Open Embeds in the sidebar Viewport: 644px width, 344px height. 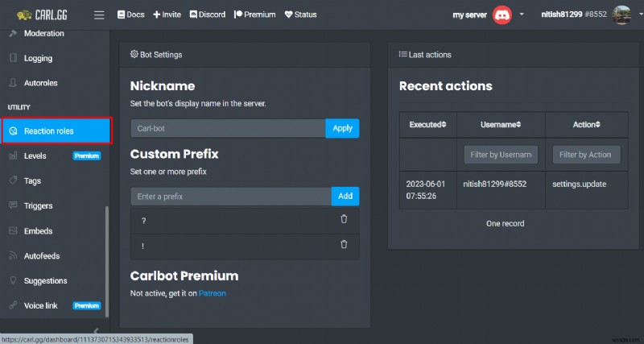pos(38,231)
